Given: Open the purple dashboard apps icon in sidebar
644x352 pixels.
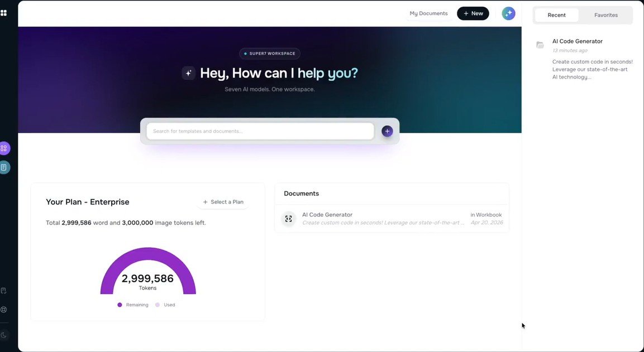Looking at the screenshot, I should click(x=4, y=148).
